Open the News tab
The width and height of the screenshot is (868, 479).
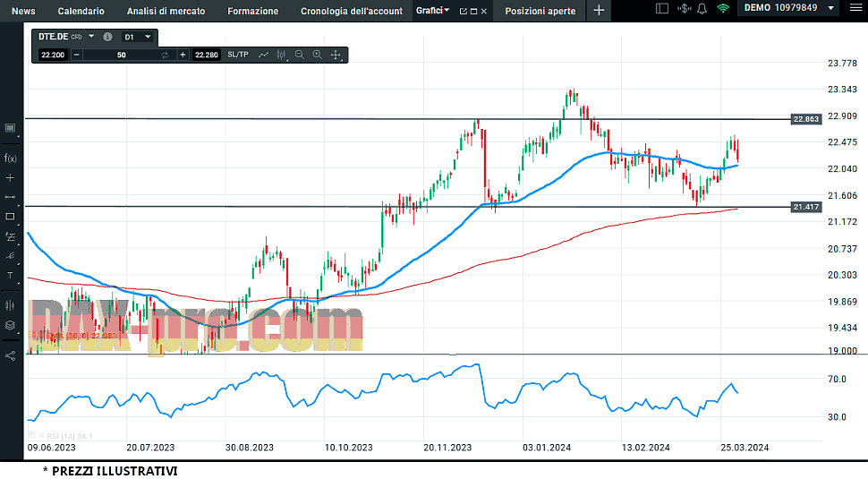(x=23, y=11)
